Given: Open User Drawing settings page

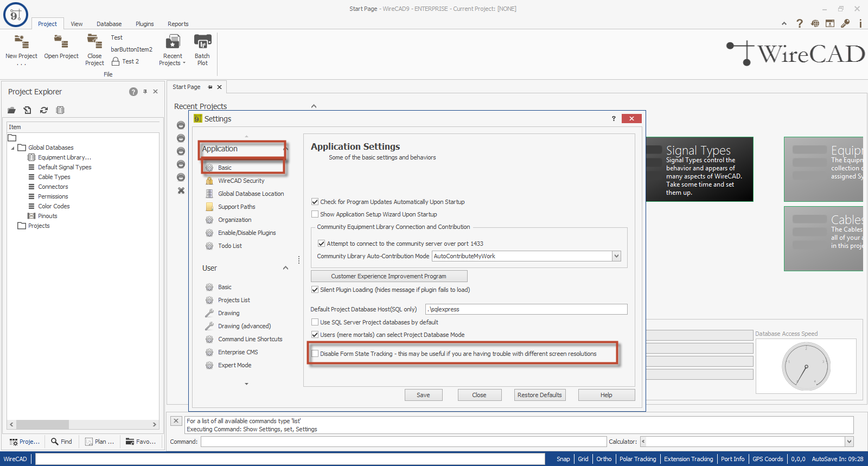Looking at the screenshot, I should tap(228, 313).
